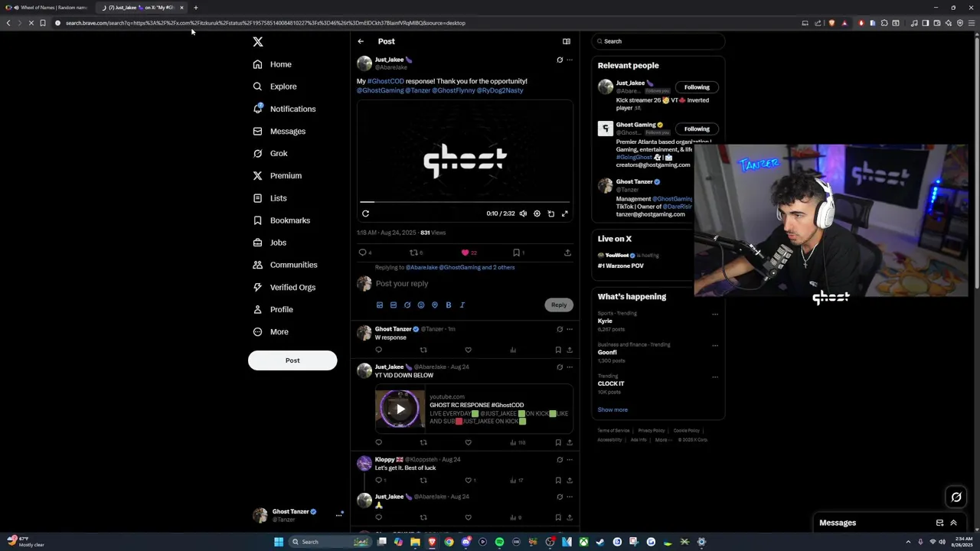
Task: Click the Grok icon on Just_Jakee's main post
Action: click(x=560, y=60)
